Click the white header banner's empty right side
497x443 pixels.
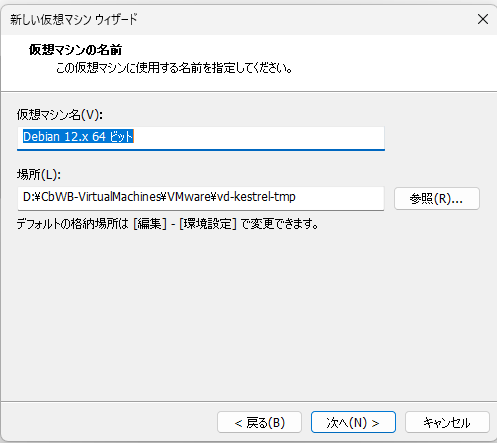(x=400, y=63)
